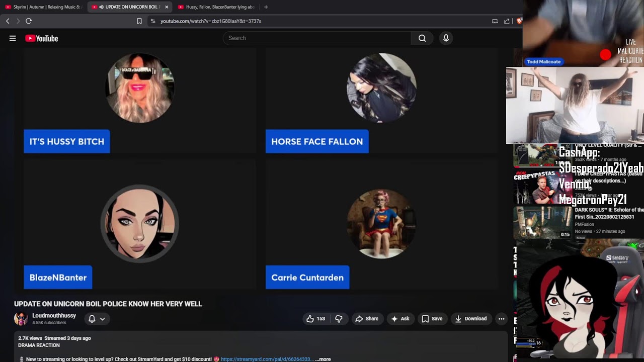This screenshot has width=644, height=362.
Task: Open DARK SOULS II Scholar video title
Action: click(609, 213)
